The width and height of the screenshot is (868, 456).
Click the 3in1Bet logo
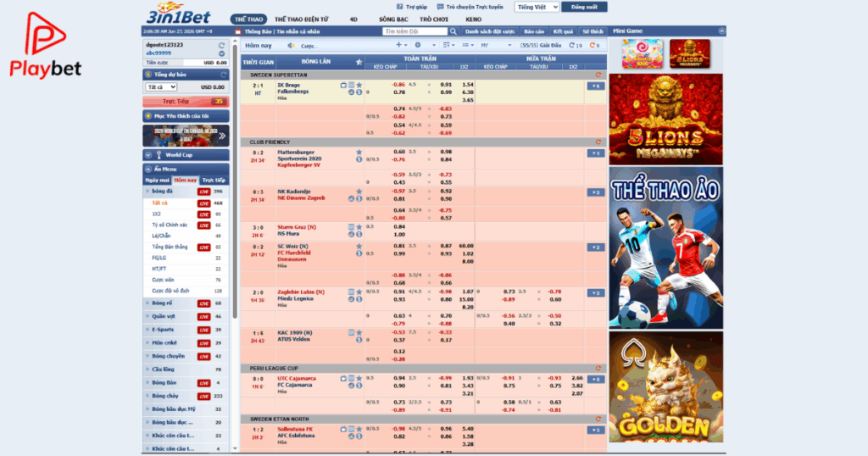[x=178, y=13]
